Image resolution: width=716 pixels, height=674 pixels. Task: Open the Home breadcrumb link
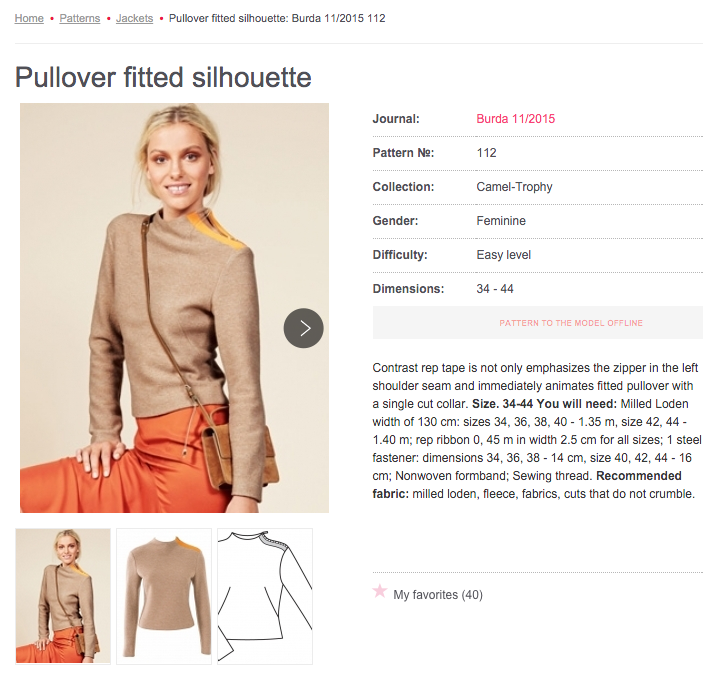(29, 18)
